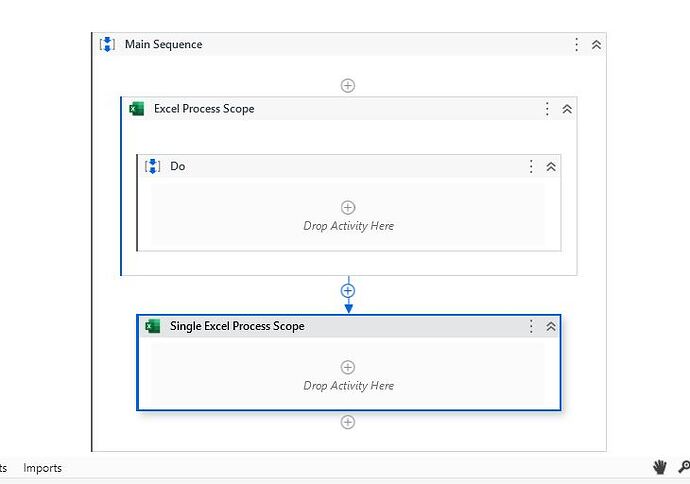Add activity inside the Do container

pyautogui.click(x=348, y=207)
